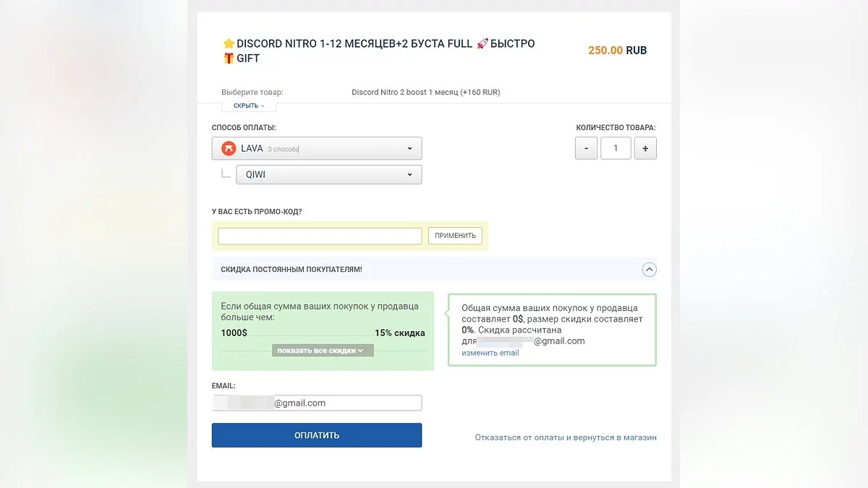Screen dimensions: 868x488
Task: Collapse discount section with round chevron icon
Action: tap(649, 270)
